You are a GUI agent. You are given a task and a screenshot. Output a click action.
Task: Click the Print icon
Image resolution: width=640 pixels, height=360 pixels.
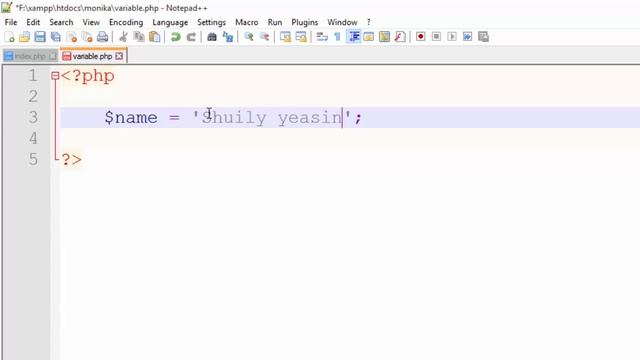pyautogui.click(x=102, y=37)
